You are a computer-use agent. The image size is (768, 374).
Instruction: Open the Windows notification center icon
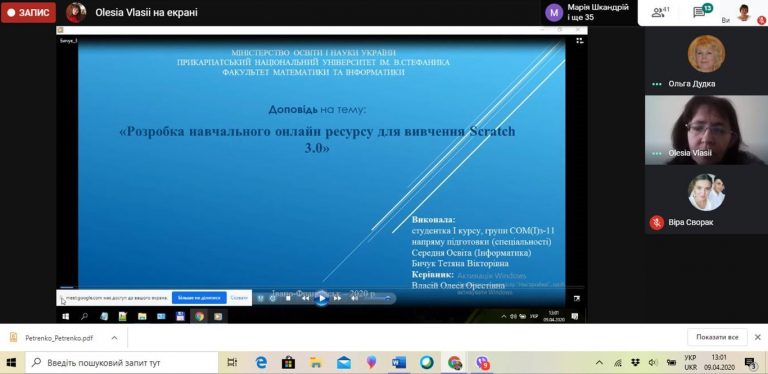tap(749, 363)
